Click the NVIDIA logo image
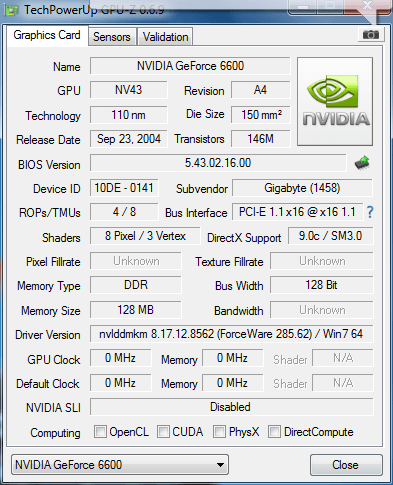This screenshot has height=485, width=393. click(335, 101)
